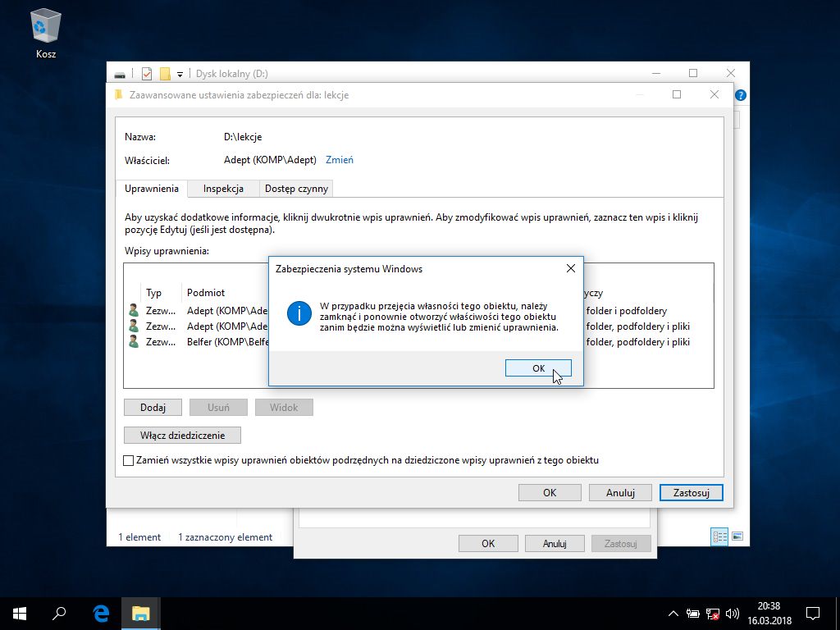The width and height of the screenshot is (840, 630).
Task: Click the Explorer help question mark icon
Action: [741, 95]
